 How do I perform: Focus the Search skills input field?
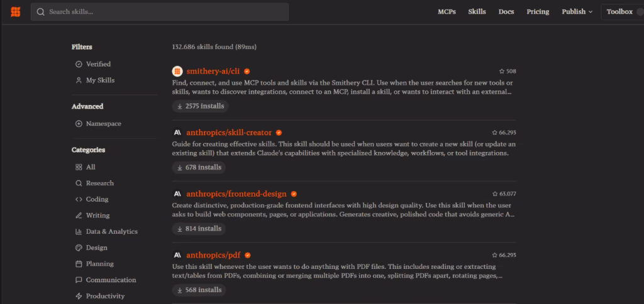160,12
